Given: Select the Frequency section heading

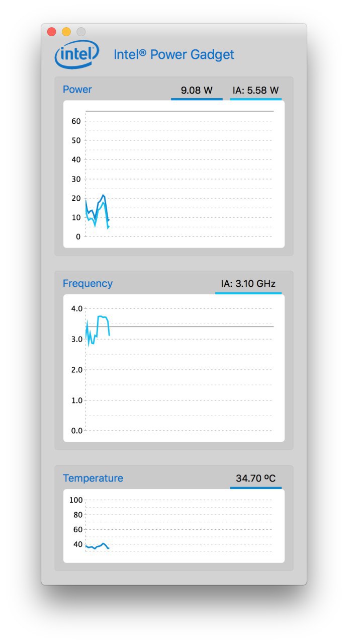Looking at the screenshot, I should tap(88, 284).
